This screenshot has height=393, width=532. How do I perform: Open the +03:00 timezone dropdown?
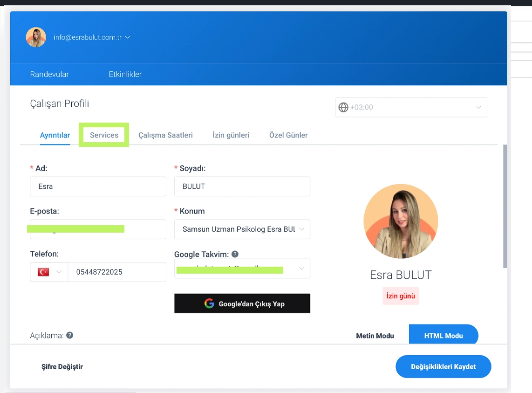(410, 107)
